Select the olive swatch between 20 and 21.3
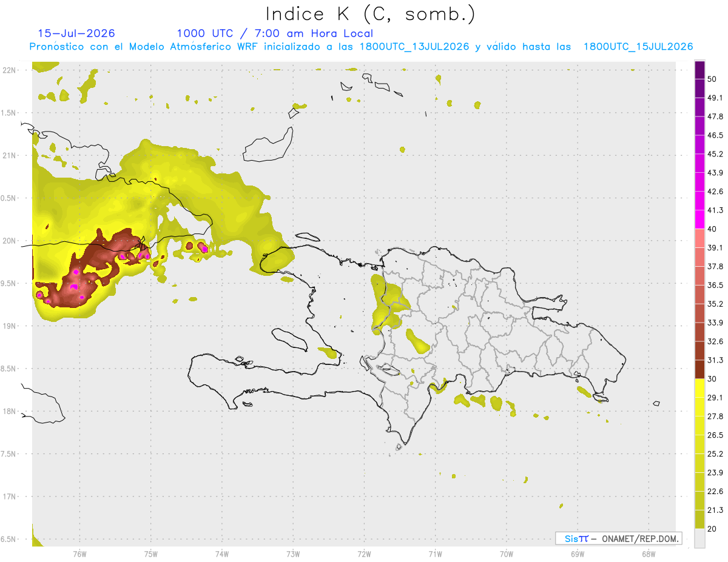 pos(700,520)
